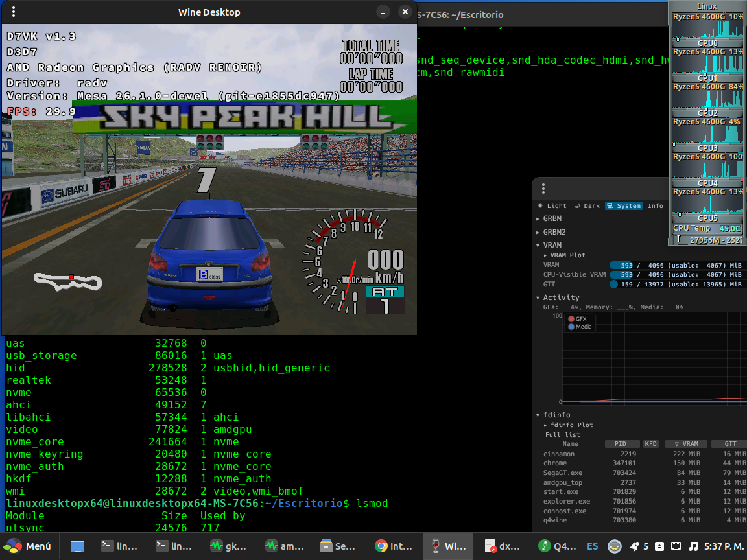Switch to the amdgpu_top 'am...' taskbar item
The height and width of the screenshot is (560, 747).
click(x=284, y=546)
